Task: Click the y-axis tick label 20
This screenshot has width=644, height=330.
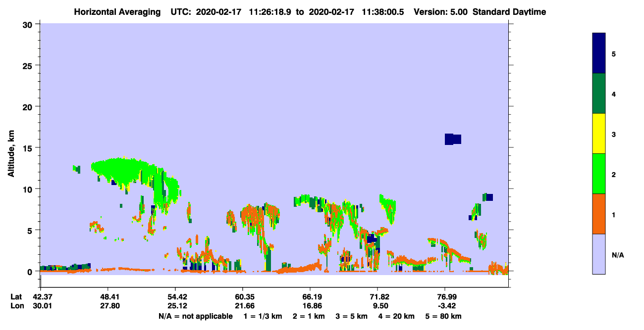Action: 28,106
